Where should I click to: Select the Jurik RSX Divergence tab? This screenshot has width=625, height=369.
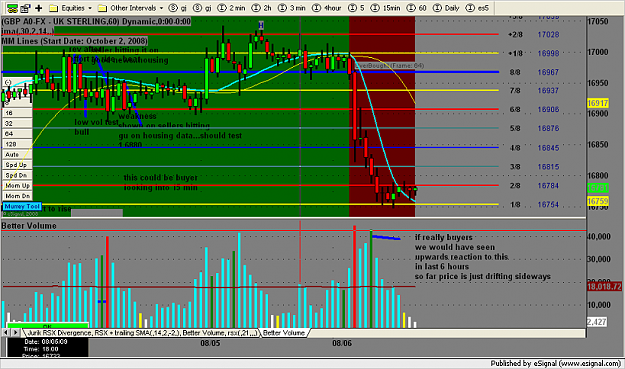click(x=142, y=333)
